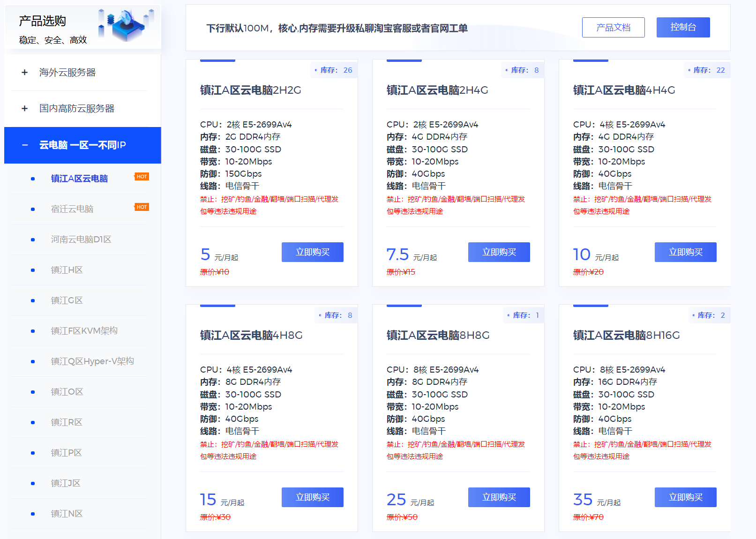Buy the 镇江A区云电脑8H8G plan
Viewport: 756px width, 539px height.
499,497
